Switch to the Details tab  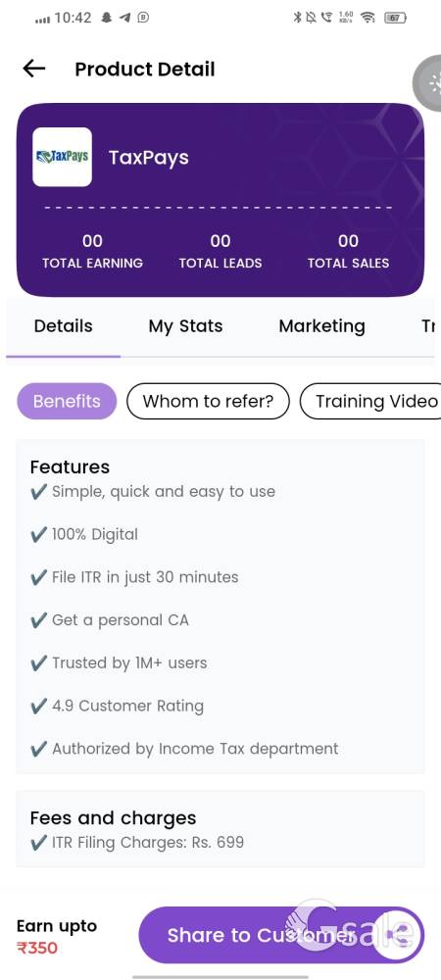[x=63, y=326]
